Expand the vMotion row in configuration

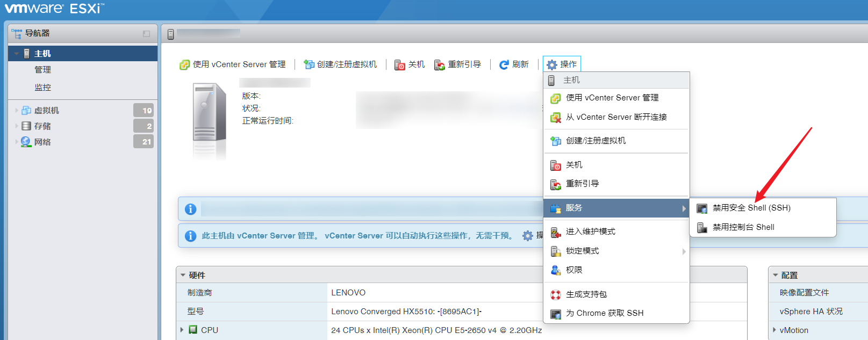click(x=774, y=330)
